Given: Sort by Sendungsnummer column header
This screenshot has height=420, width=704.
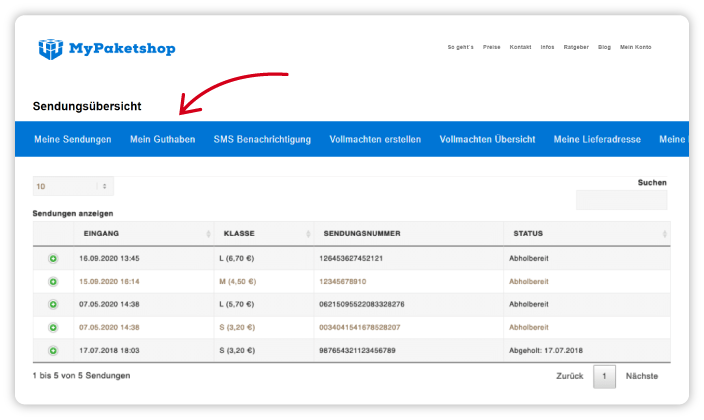Looking at the screenshot, I should 407,234.
